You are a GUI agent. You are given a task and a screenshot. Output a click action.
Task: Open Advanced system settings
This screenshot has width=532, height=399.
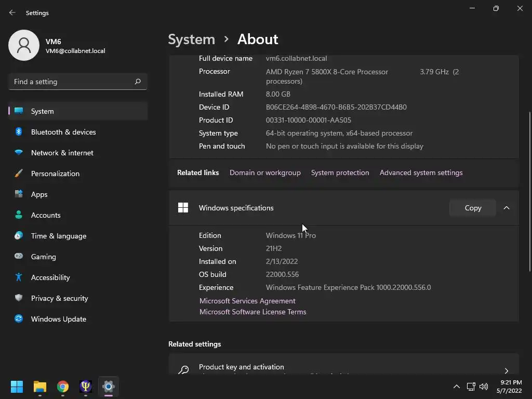421,172
